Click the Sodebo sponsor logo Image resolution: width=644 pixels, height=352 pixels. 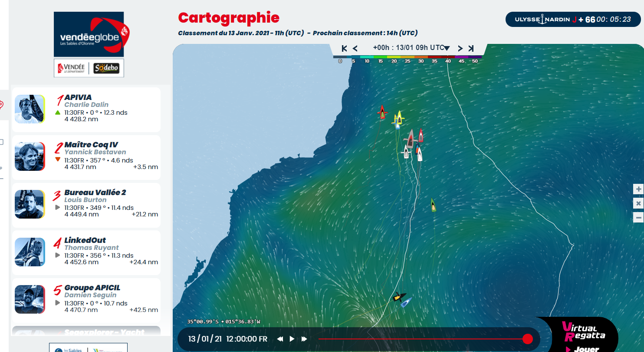click(x=107, y=68)
